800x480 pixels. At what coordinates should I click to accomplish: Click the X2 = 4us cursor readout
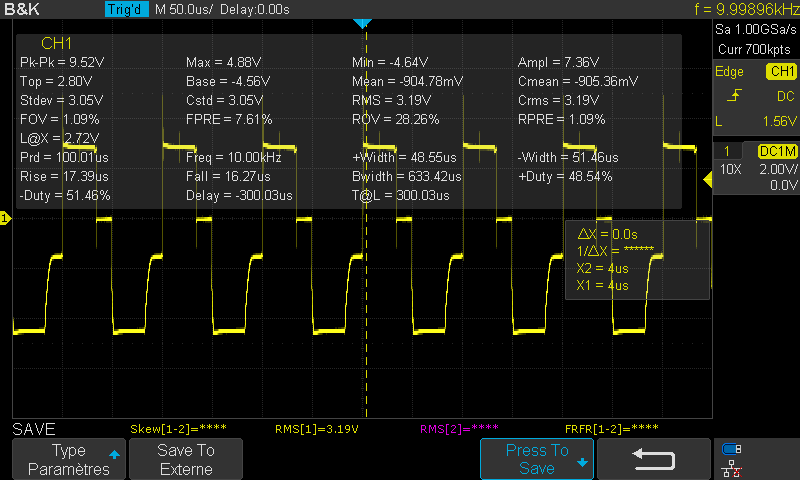[602, 268]
